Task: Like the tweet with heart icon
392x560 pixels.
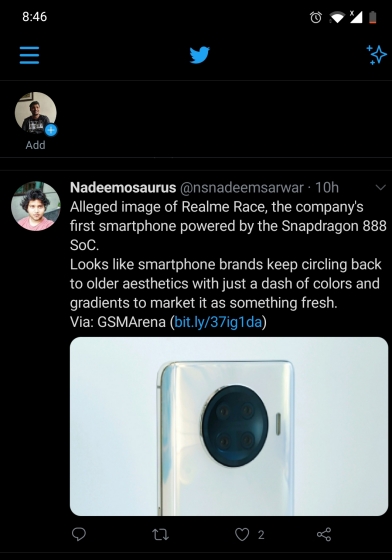Action: click(x=242, y=535)
